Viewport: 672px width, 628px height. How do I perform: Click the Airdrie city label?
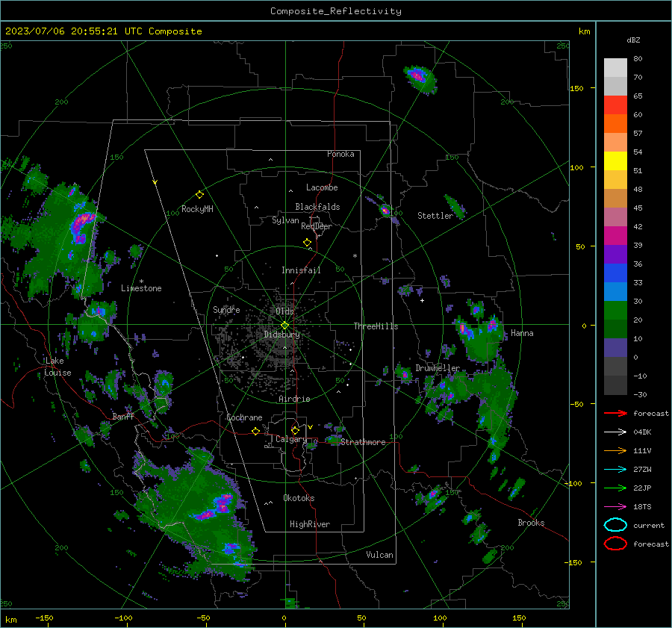click(294, 399)
